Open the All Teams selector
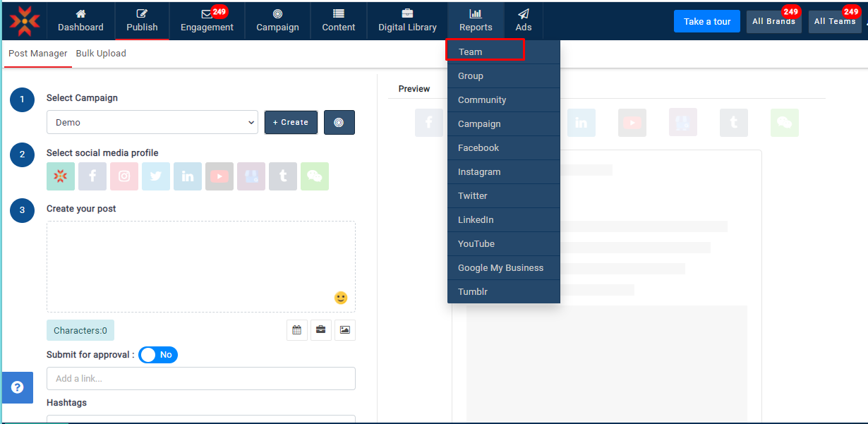Screen dimensions: 868x424 pos(835,22)
